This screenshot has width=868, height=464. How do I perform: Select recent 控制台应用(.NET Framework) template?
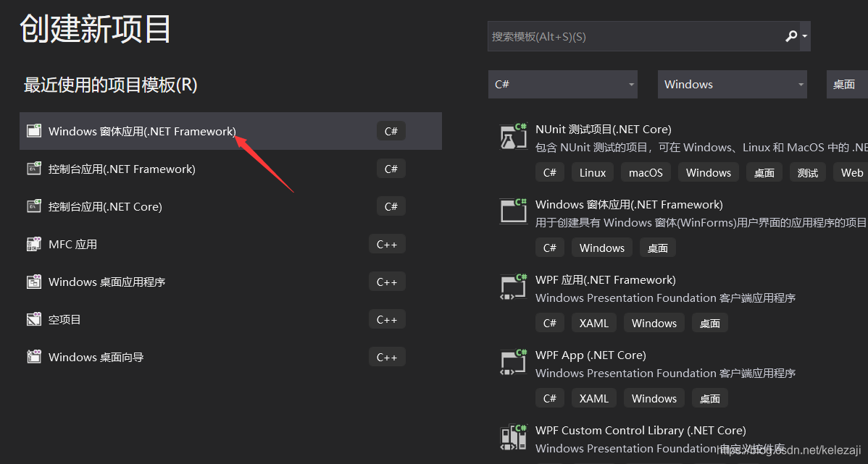[x=230, y=169]
